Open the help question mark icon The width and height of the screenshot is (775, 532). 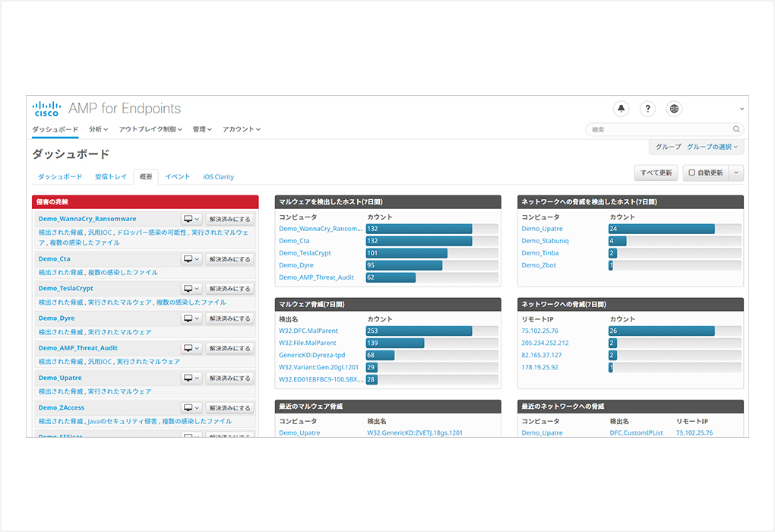[647, 109]
